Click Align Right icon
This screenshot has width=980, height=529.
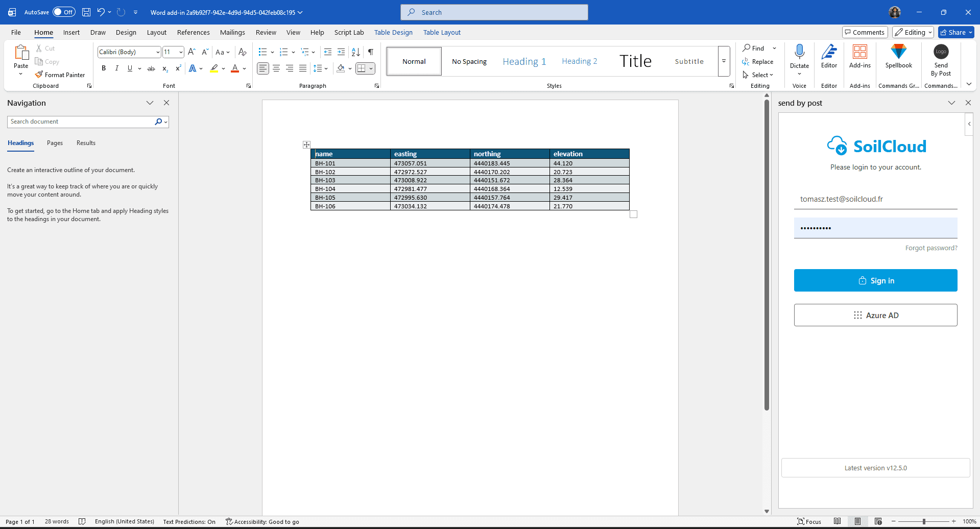[290, 68]
